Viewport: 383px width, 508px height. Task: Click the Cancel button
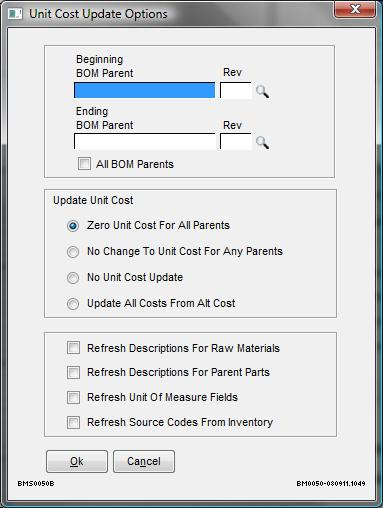144,461
